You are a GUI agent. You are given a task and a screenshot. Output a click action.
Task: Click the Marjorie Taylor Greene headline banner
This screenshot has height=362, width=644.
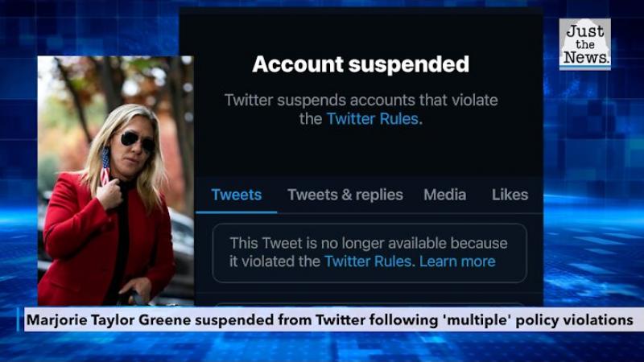(x=330, y=319)
